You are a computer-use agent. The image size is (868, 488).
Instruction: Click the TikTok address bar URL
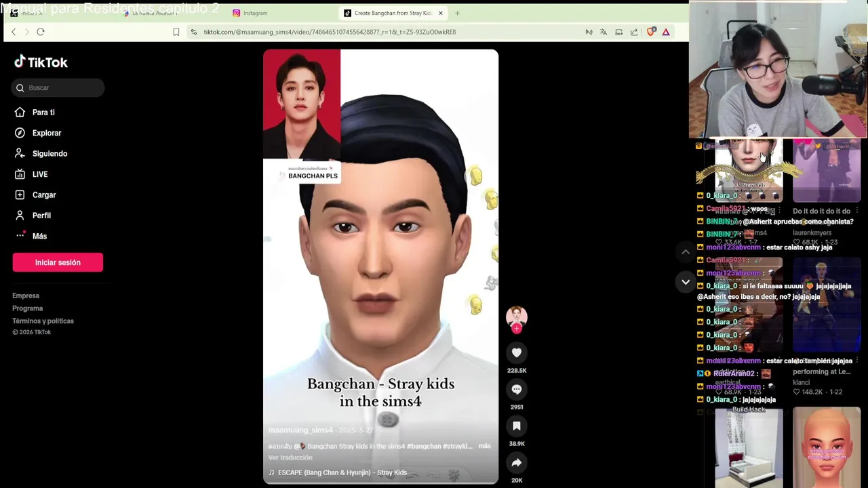(330, 32)
